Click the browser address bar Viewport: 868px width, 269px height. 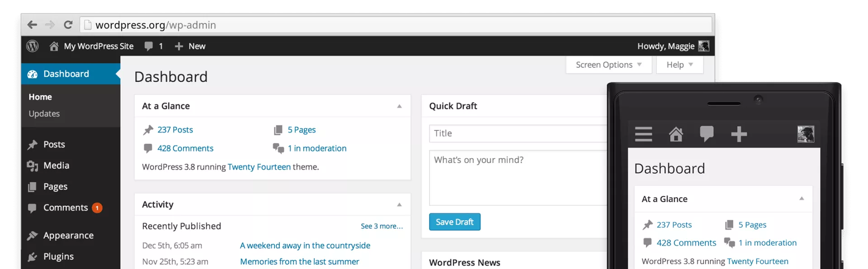point(396,25)
